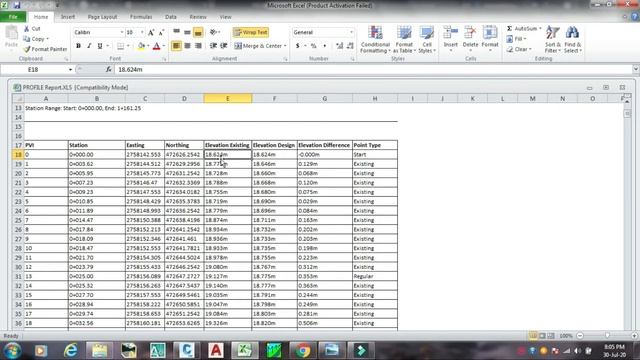Open Cell Styles gallery
Image resolution: width=640 pixels, height=360 pixels.
pos(427,39)
